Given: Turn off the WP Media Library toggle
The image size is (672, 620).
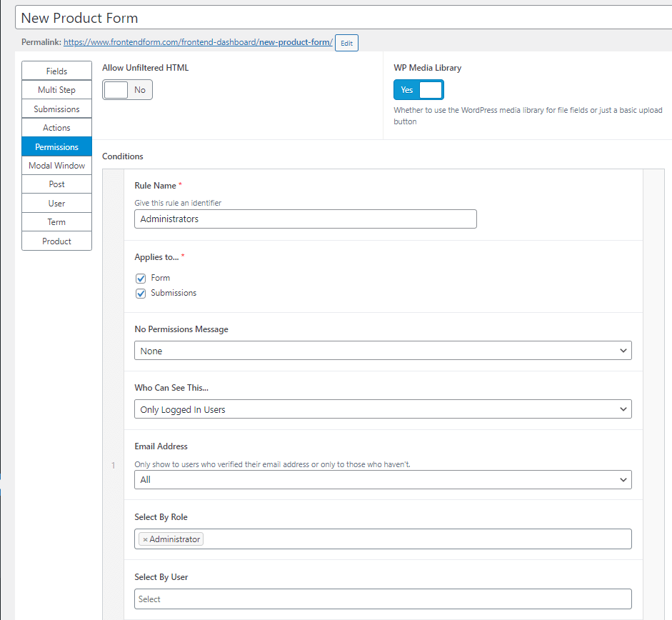Looking at the screenshot, I should (418, 90).
